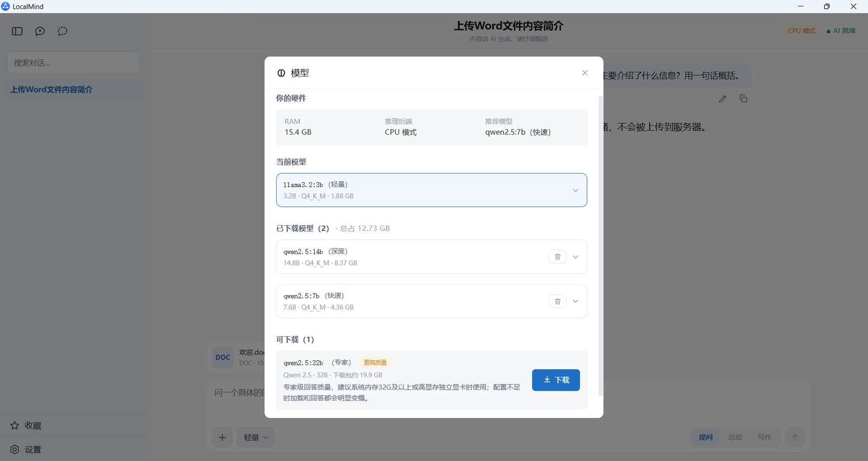This screenshot has width=868, height=461.
Task: Start a new chat conversation icon
Action: [40, 31]
